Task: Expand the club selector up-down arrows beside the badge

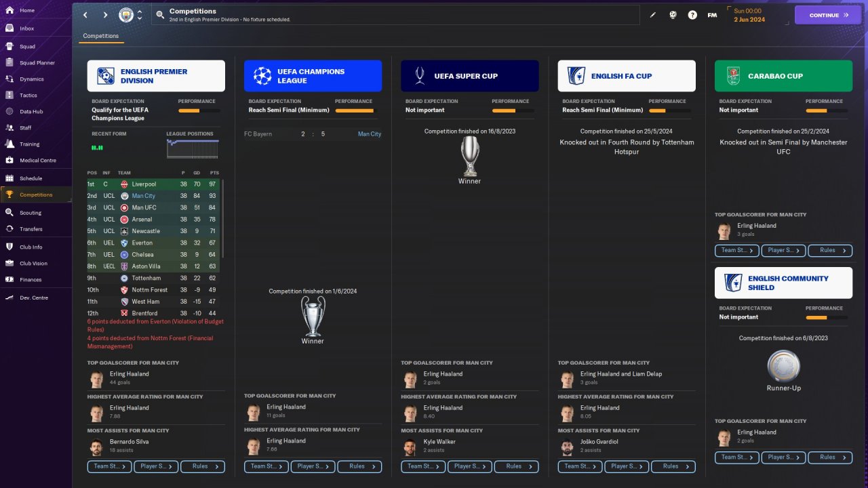Action: (140, 15)
